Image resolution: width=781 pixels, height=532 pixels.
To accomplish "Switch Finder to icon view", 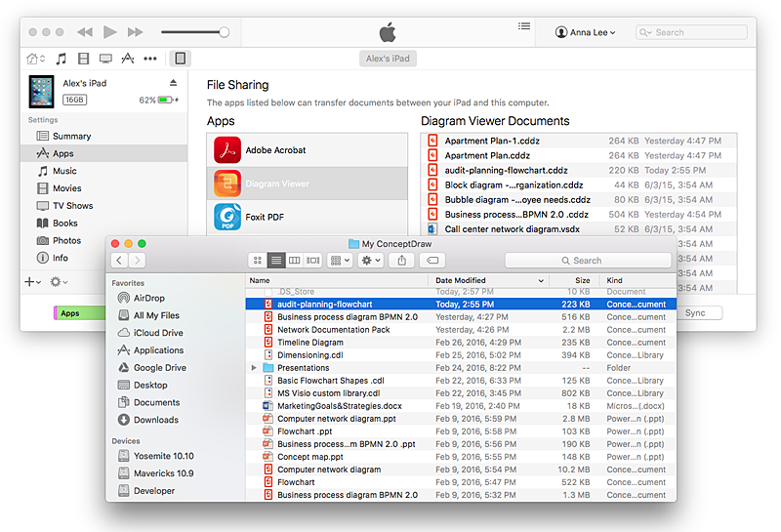I will 258,260.
